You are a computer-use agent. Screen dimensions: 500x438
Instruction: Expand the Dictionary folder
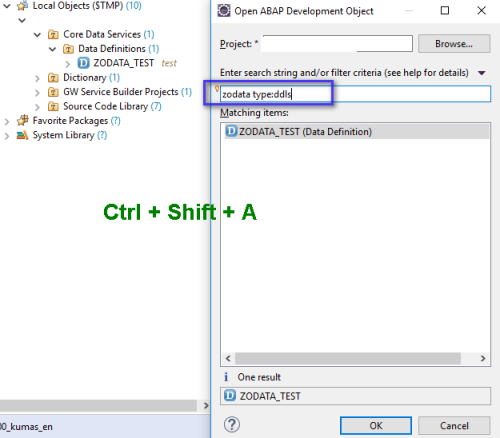click(x=37, y=78)
